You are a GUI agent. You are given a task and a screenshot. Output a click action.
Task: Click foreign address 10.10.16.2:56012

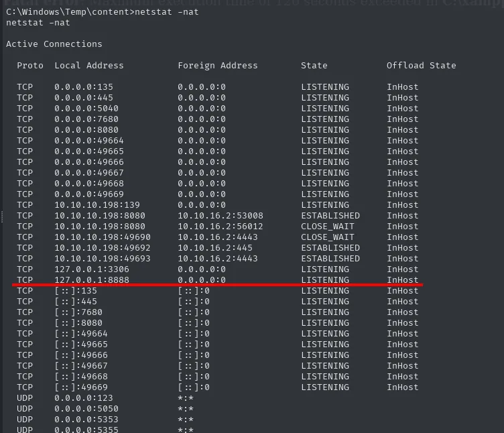tap(220, 227)
